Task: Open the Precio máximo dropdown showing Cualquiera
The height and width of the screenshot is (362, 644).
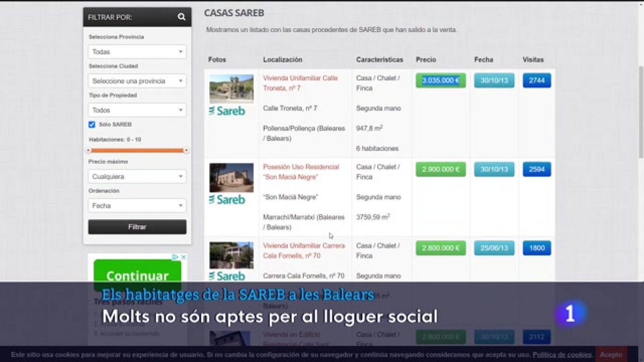Action: click(137, 176)
